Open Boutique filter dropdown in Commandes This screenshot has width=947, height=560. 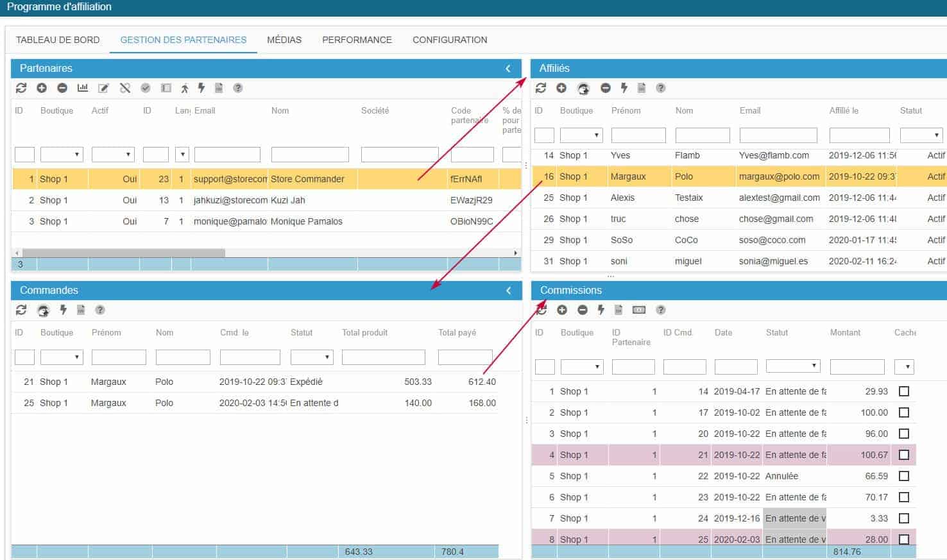coord(62,357)
